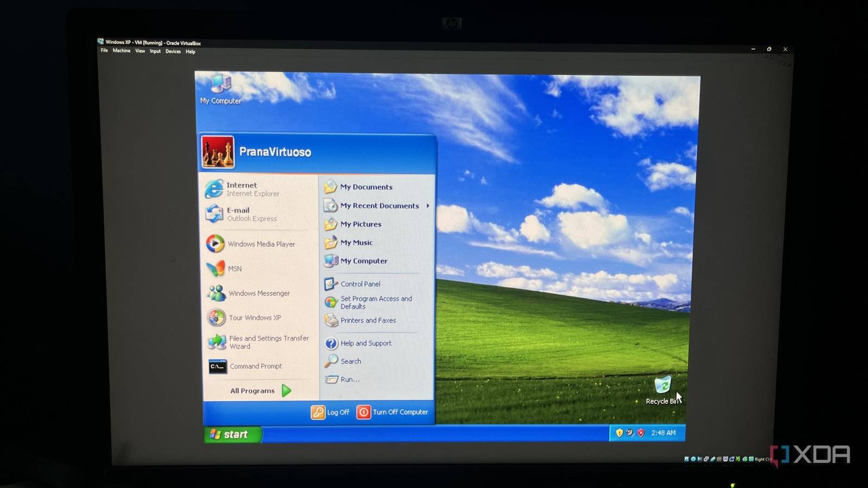Expand My Recent Documents submenu

point(380,206)
